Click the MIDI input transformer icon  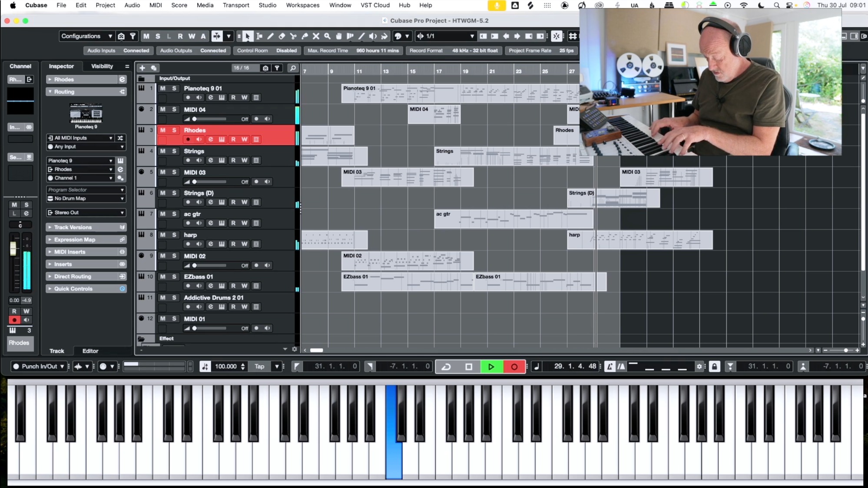(120, 138)
